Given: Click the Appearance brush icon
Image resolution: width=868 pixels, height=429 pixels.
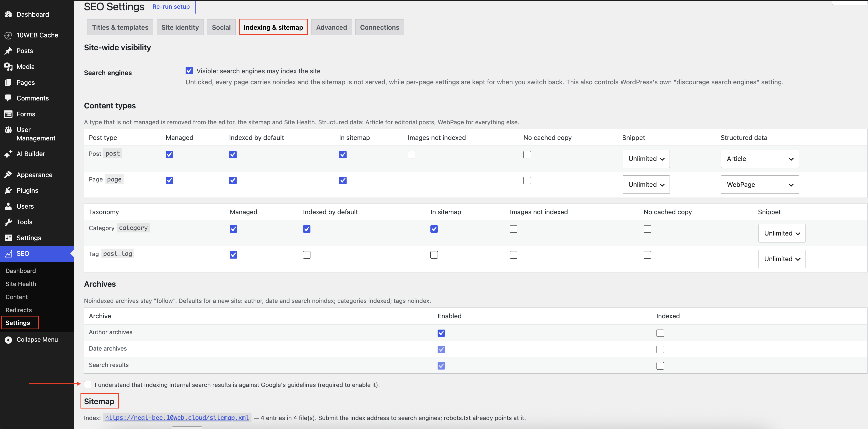Looking at the screenshot, I should click(x=8, y=175).
